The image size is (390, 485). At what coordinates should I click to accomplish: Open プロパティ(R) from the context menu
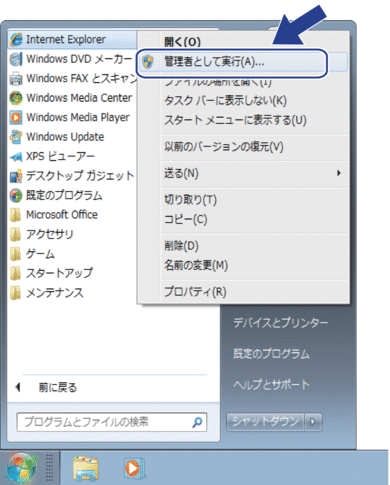[x=195, y=292]
